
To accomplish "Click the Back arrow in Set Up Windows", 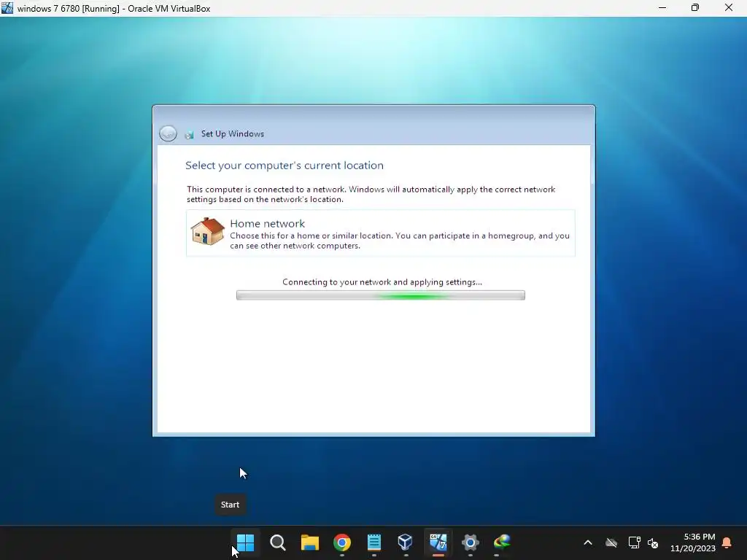I will click(169, 134).
